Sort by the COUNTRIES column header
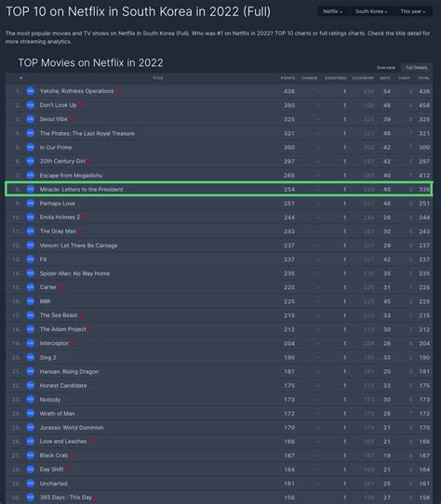The image size is (441, 504). tap(336, 78)
